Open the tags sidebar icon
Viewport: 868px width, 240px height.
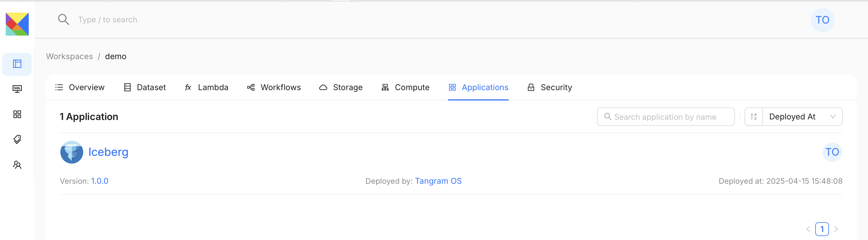tap(17, 139)
